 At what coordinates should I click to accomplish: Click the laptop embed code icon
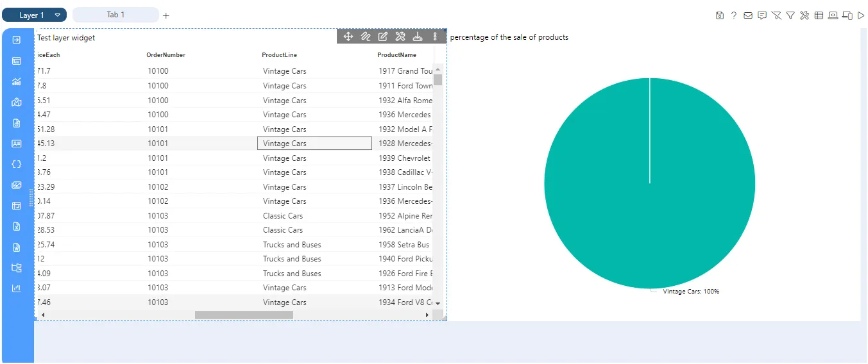click(x=833, y=15)
